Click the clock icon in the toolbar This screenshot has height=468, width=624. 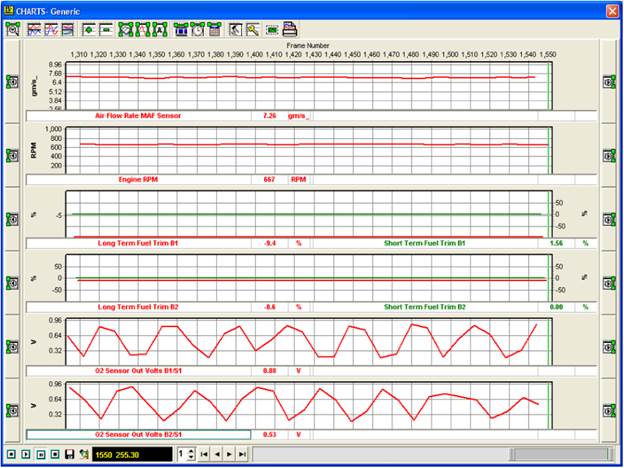point(198,30)
